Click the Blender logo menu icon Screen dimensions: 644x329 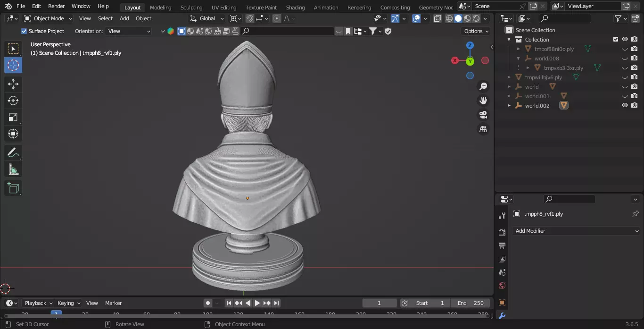coord(8,6)
